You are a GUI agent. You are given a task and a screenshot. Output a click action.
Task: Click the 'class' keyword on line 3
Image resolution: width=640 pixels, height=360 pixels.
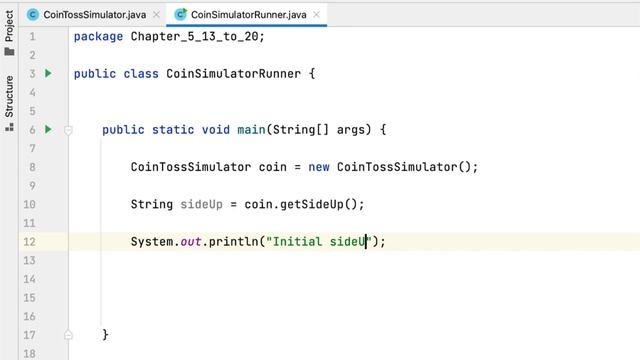(141, 74)
